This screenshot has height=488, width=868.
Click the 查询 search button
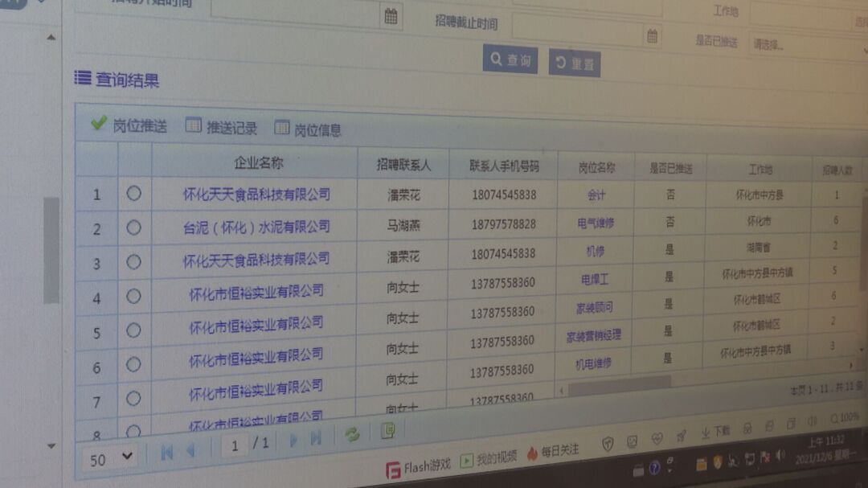click(510, 59)
